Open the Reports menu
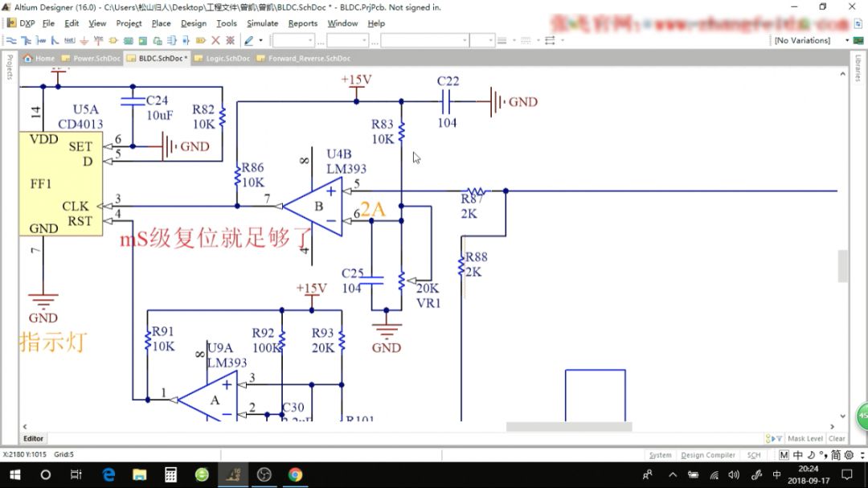868x488 pixels. coord(303,23)
